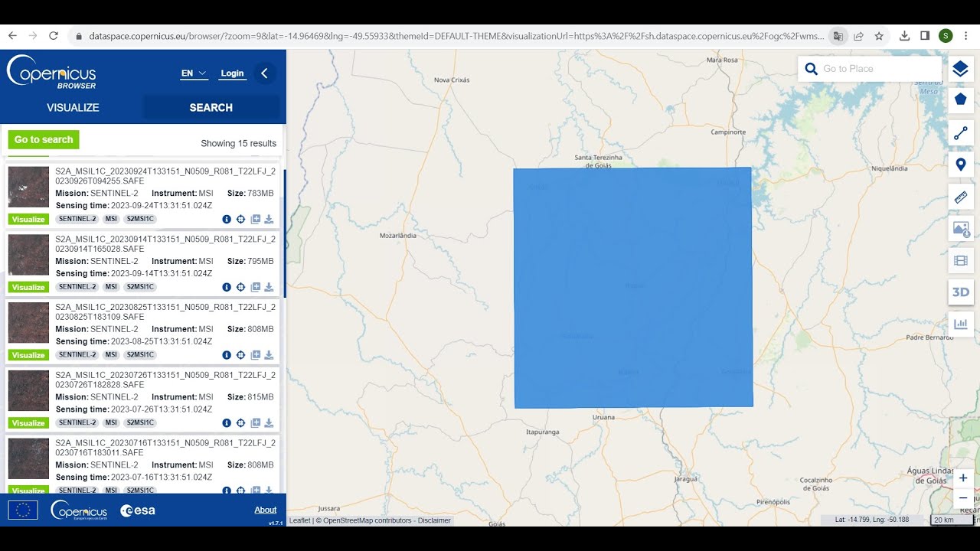Zoom to the 20230914 product footprint
Screen dimensions: 980x551
(240, 287)
